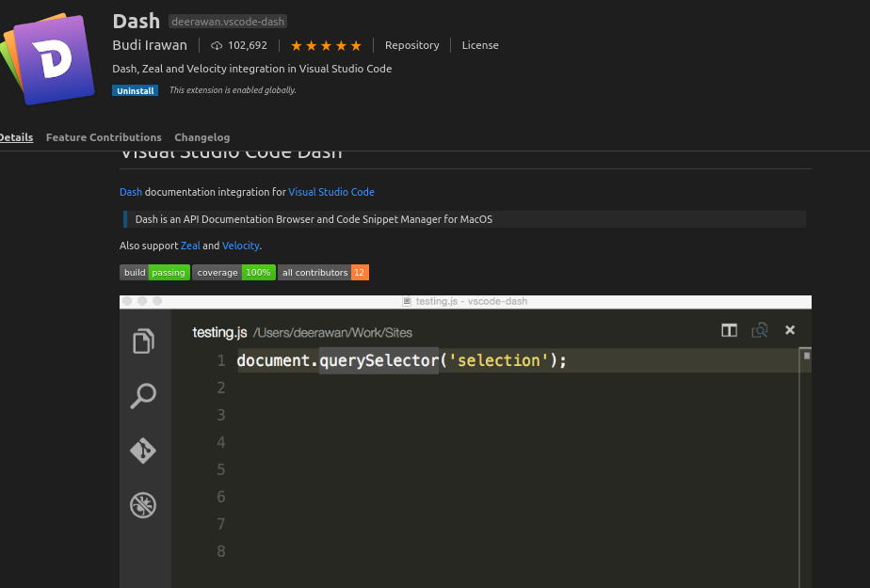Click the file icon in the demo window title bar

click(x=407, y=301)
